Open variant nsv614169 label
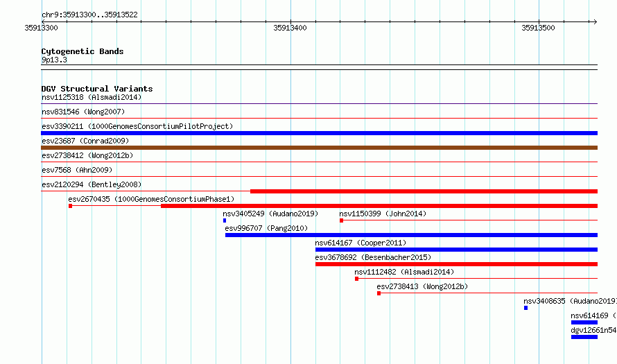Image resolution: width=617 pixels, height=364 pixels. tap(593, 315)
